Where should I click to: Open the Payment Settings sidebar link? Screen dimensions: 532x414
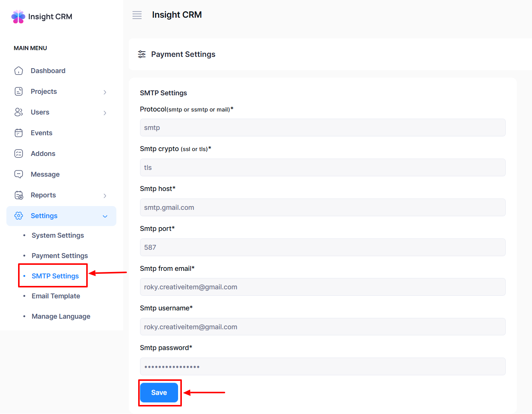(59, 256)
